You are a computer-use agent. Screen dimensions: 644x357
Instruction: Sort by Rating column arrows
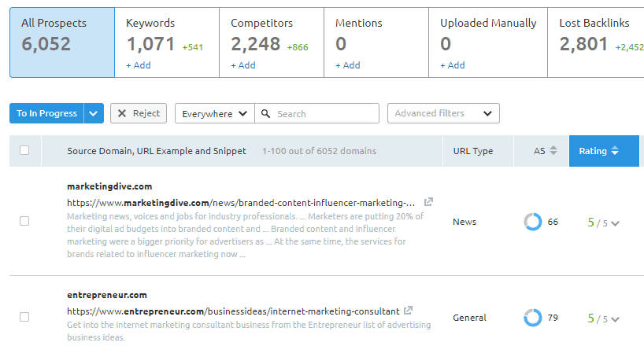pyautogui.click(x=614, y=151)
